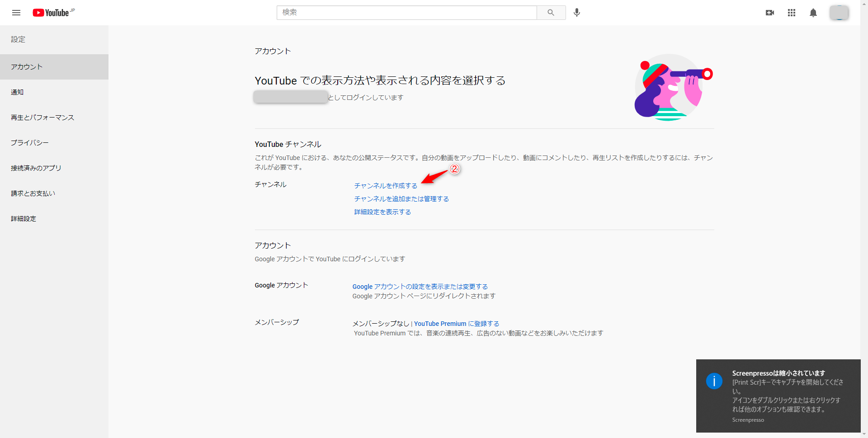Image resolution: width=868 pixels, height=438 pixels.
Task: Click the Screenpresso info icon
Action: (714, 381)
